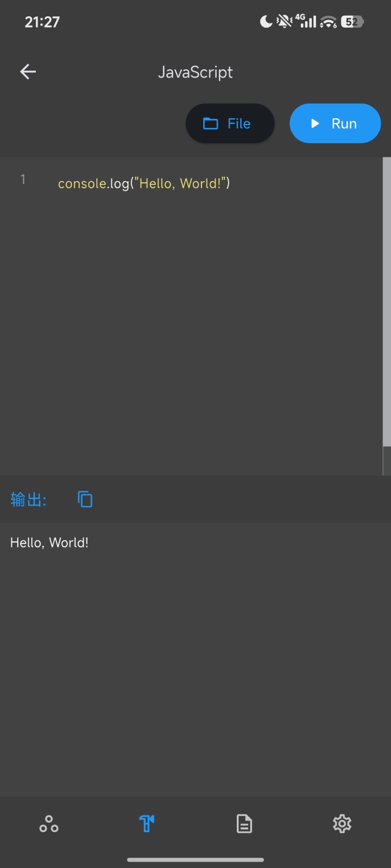Viewport: 391px width, 868px height.
Task: Tap the 输出 output label
Action: (x=28, y=499)
